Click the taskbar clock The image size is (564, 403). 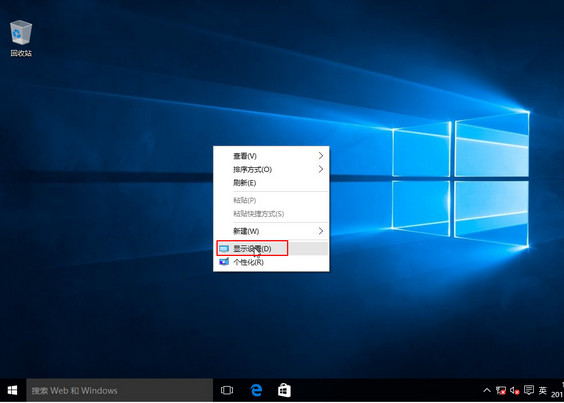click(557, 390)
